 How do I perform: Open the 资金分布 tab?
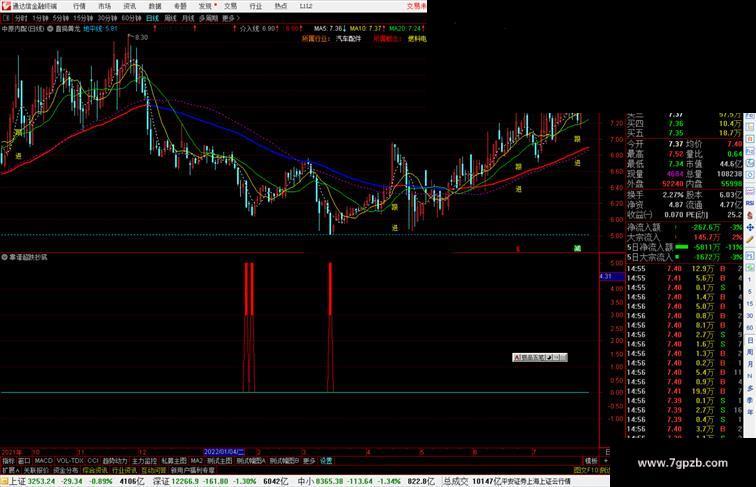(x=66, y=470)
